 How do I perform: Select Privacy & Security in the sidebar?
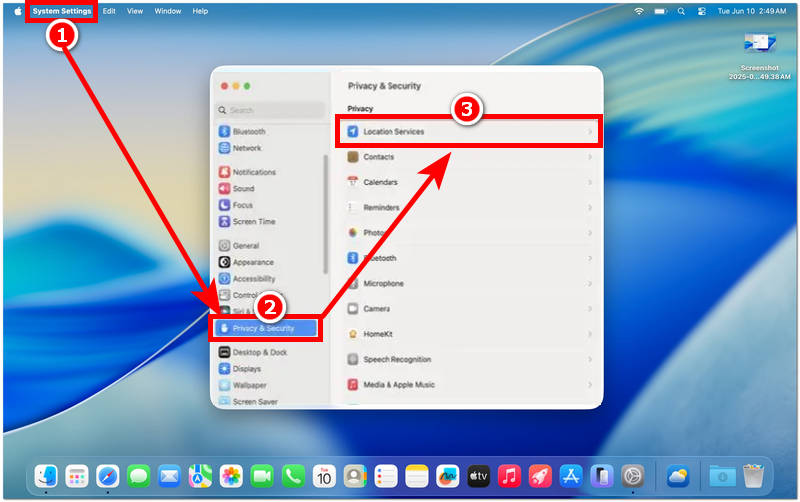pyautogui.click(x=265, y=328)
